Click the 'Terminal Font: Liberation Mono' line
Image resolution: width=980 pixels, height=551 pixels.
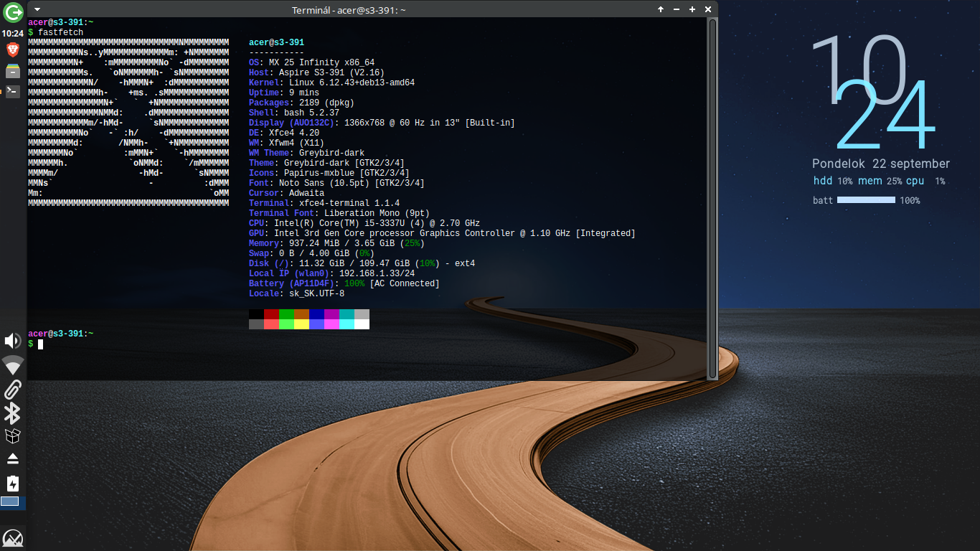339,213
